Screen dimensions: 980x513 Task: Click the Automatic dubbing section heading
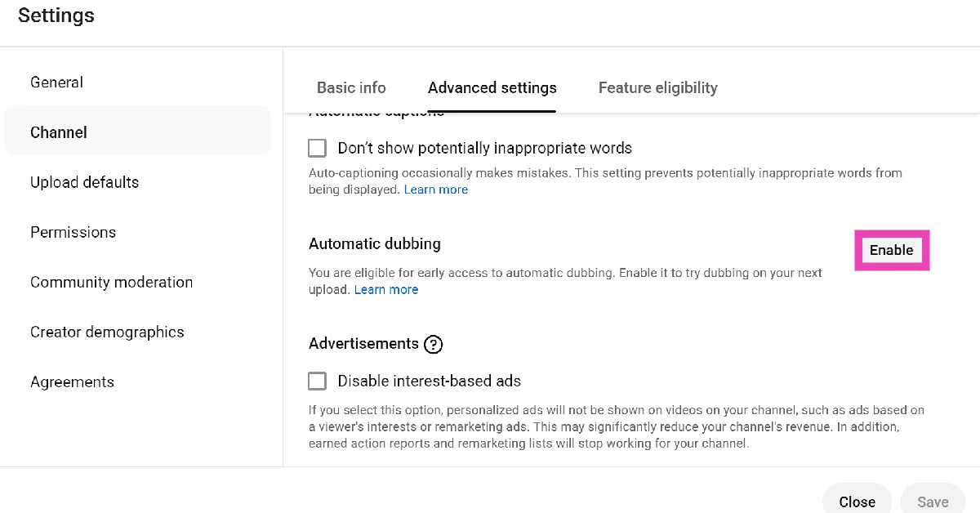click(x=375, y=243)
